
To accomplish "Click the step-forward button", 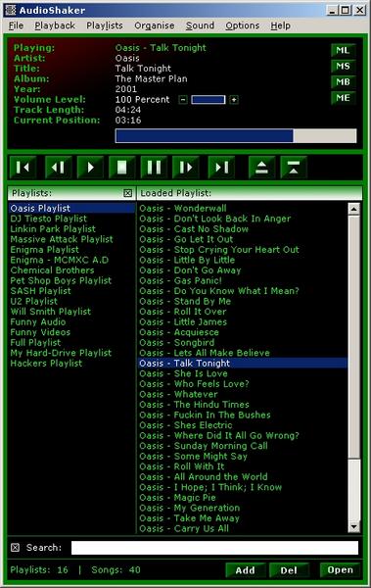I will (x=186, y=168).
